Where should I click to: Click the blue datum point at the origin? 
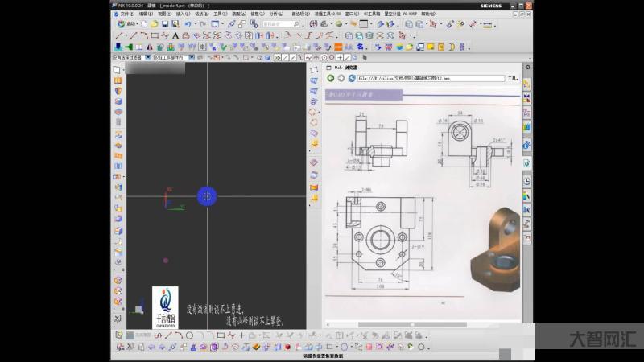click(x=207, y=195)
